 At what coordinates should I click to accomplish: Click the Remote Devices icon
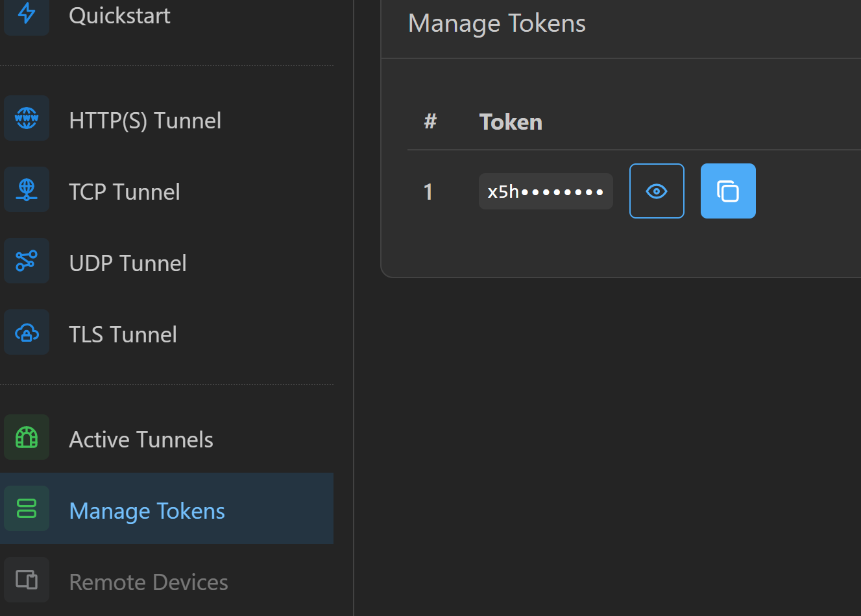(x=27, y=580)
